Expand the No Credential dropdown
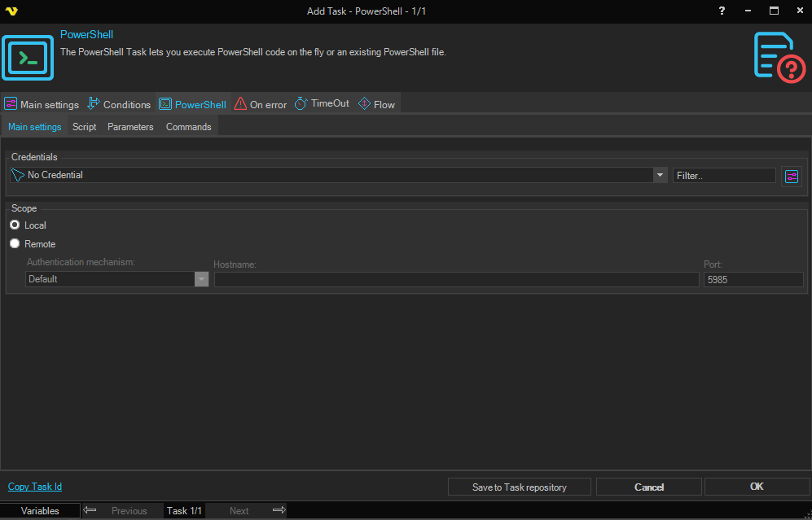This screenshot has height=520, width=812. [660, 175]
